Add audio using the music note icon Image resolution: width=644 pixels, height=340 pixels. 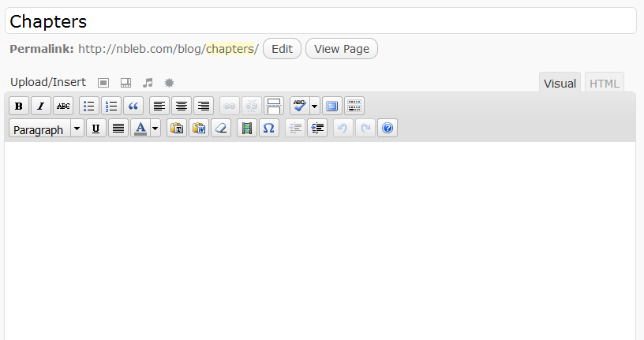(148, 83)
